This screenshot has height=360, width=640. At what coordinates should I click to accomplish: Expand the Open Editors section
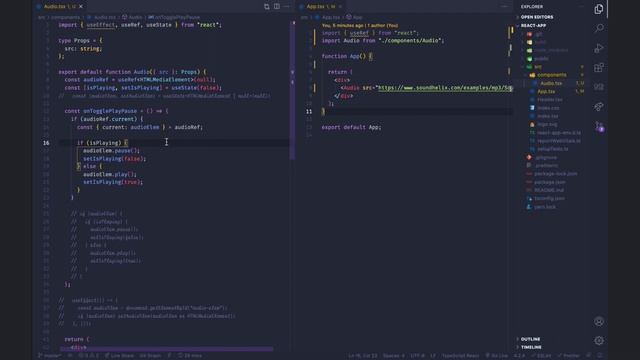coord(537,17)
